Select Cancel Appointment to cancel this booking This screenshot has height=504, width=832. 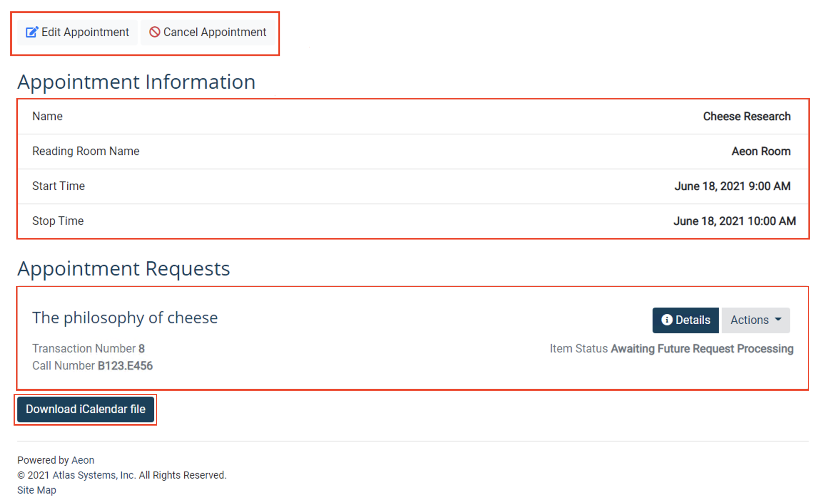[209, 32]
